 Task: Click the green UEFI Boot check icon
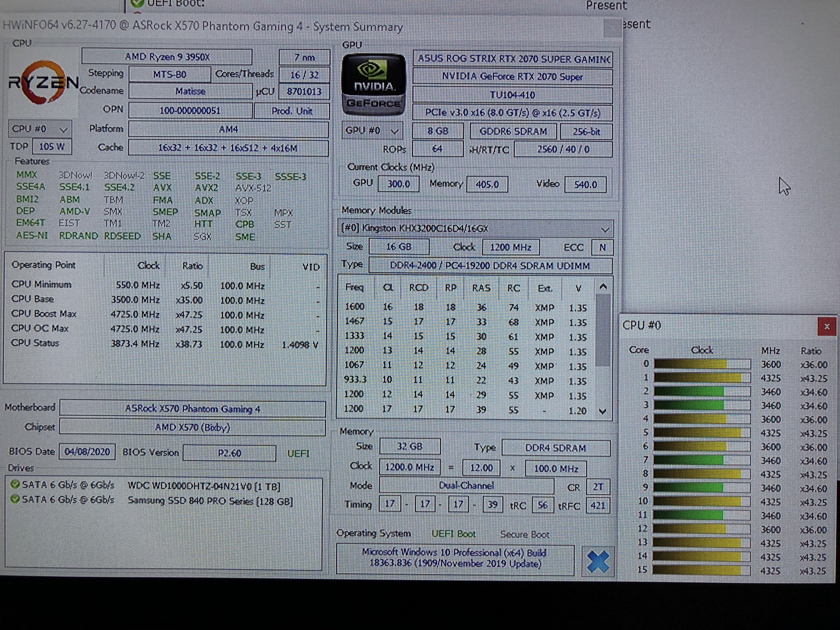click(x=137, y=3)
